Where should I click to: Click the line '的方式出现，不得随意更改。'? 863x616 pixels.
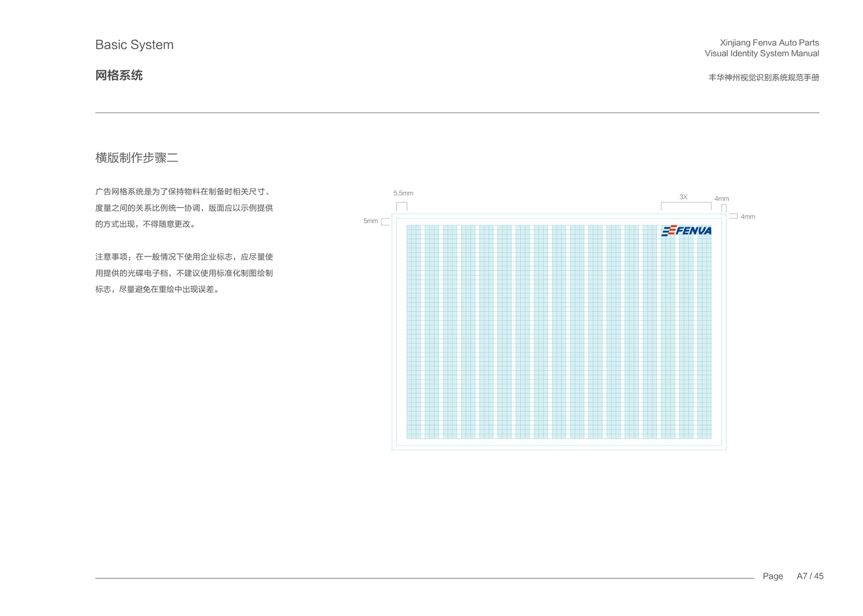click(146, 224)
